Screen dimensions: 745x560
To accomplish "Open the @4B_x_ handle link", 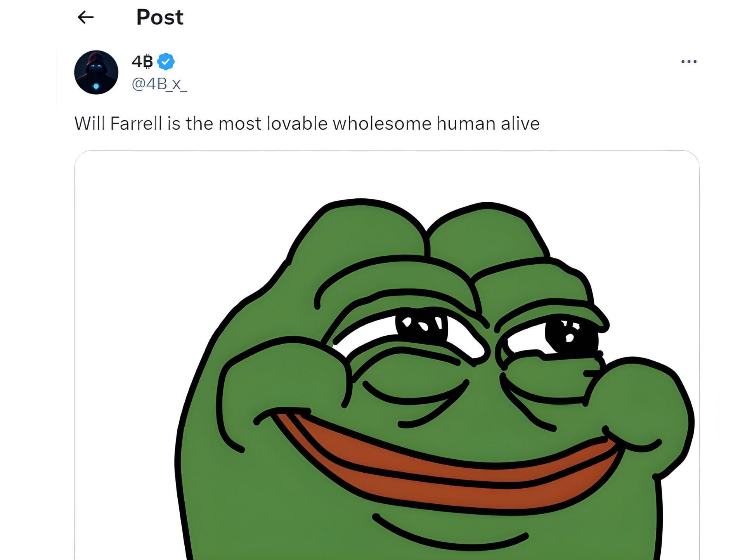I will (159, 83).
